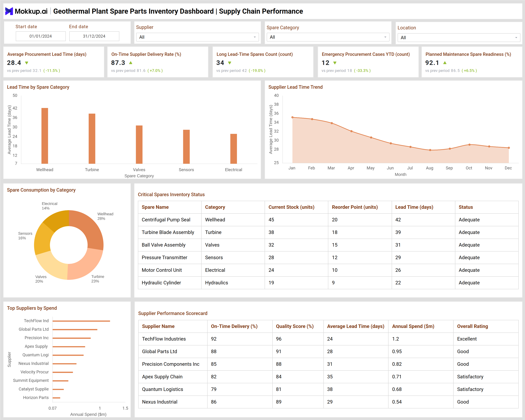Click the down trend arrow beside 28.4
The height and width of the screenshot is (420, 525).
27,63
